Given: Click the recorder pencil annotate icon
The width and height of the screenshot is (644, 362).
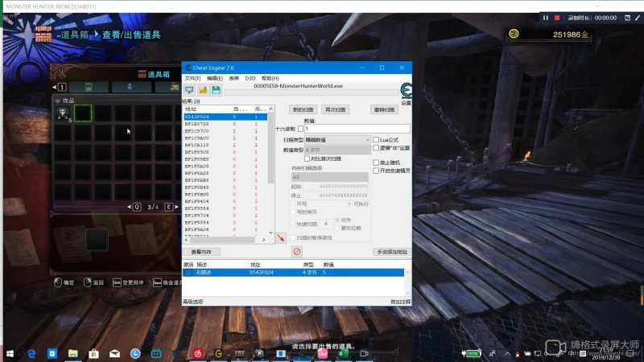Looking at the screenshot, I should point(638,18).
